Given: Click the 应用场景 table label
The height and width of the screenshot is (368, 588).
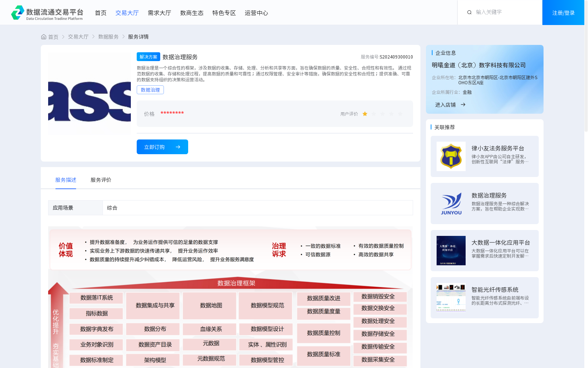Looking at the screenshot, I should point(63,208).
